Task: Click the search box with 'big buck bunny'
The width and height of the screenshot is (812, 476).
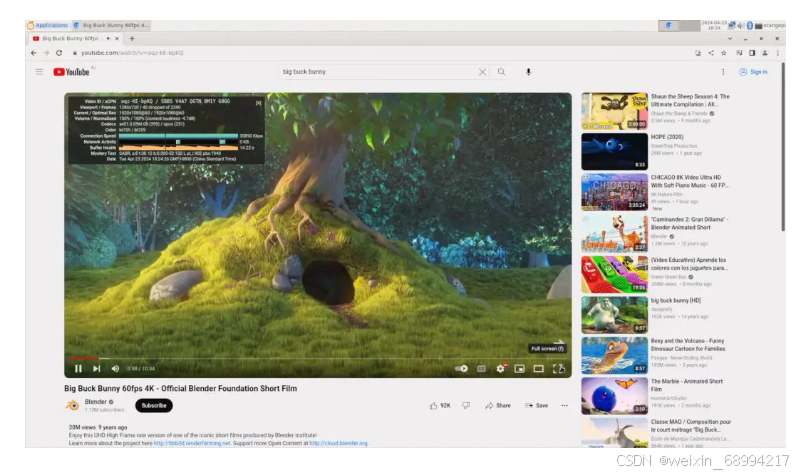Action: tap(378, 72)
